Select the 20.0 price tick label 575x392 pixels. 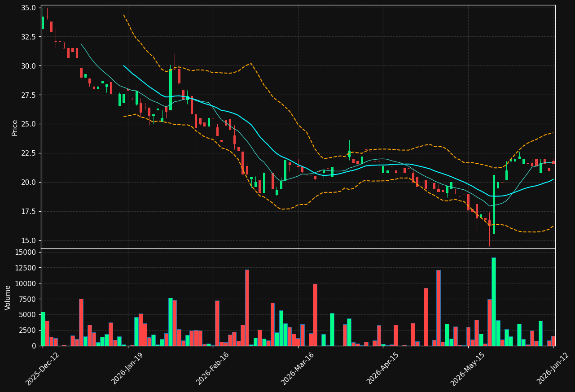click(x=29, y=183)
